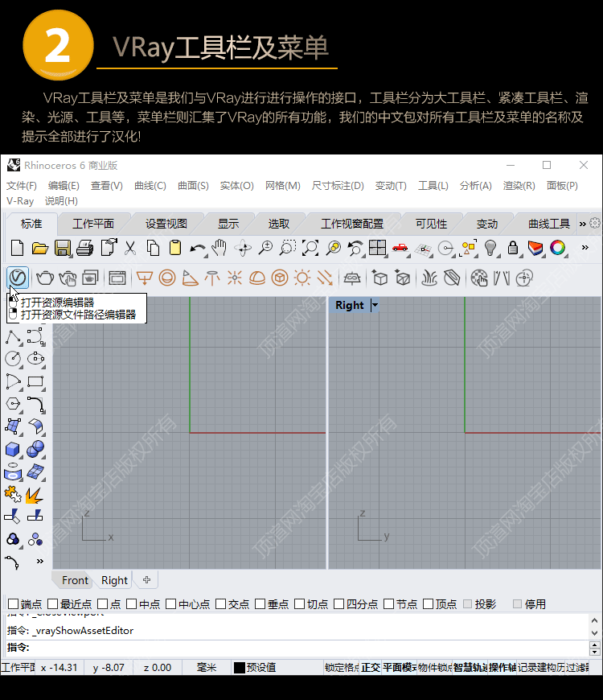Open the 文件(F) menu
Image resolution: width=603 pixels, height=700 pixels.
click(22, 186)
